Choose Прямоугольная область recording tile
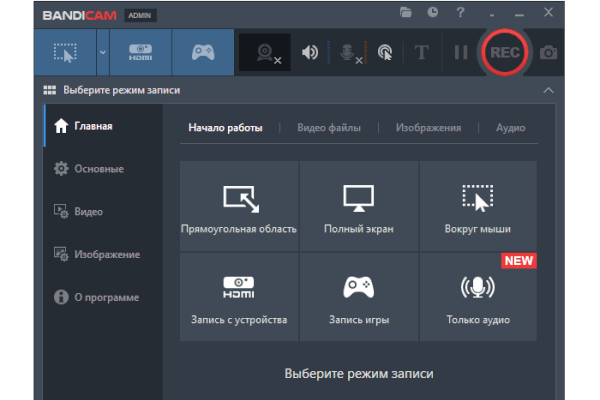The width and height of the screenshot is (600, 400). pyautogui.click(x=239, y=206)
